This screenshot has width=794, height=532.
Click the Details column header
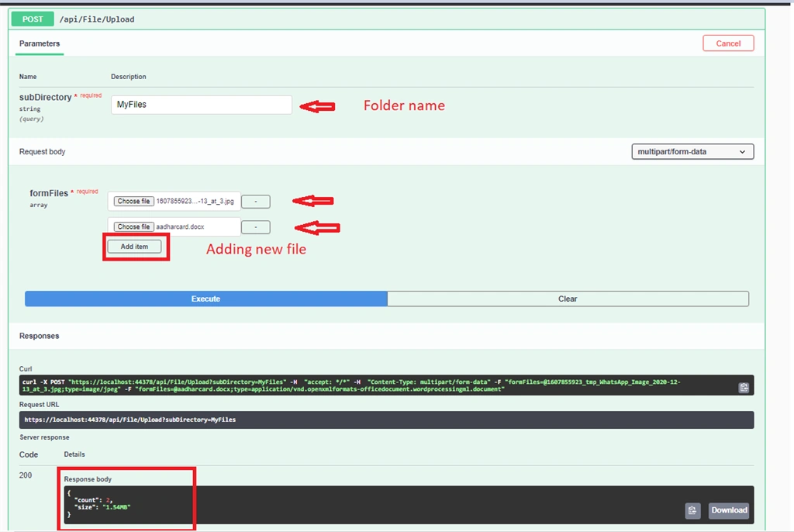point(74,454)
